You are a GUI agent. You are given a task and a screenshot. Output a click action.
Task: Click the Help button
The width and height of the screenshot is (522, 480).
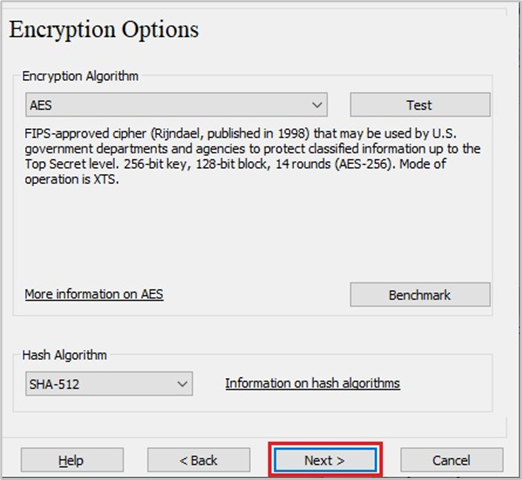(72, 460)
